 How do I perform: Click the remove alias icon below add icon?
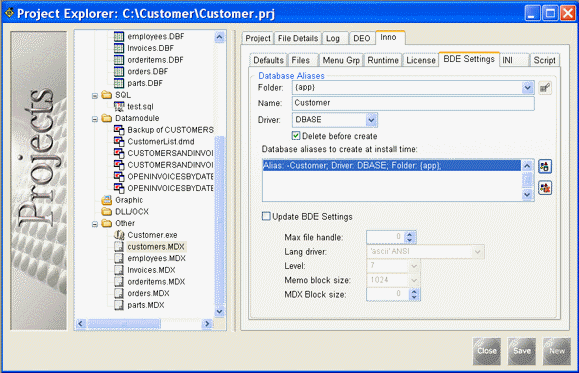[545, 188]
